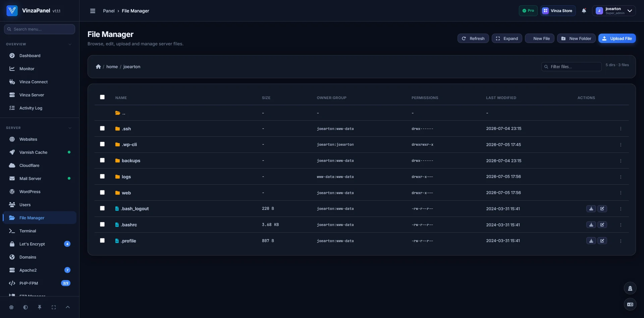644x318 pixels.
Task: Click the pin sidebar icon
Action: click(x=40, y=307)
